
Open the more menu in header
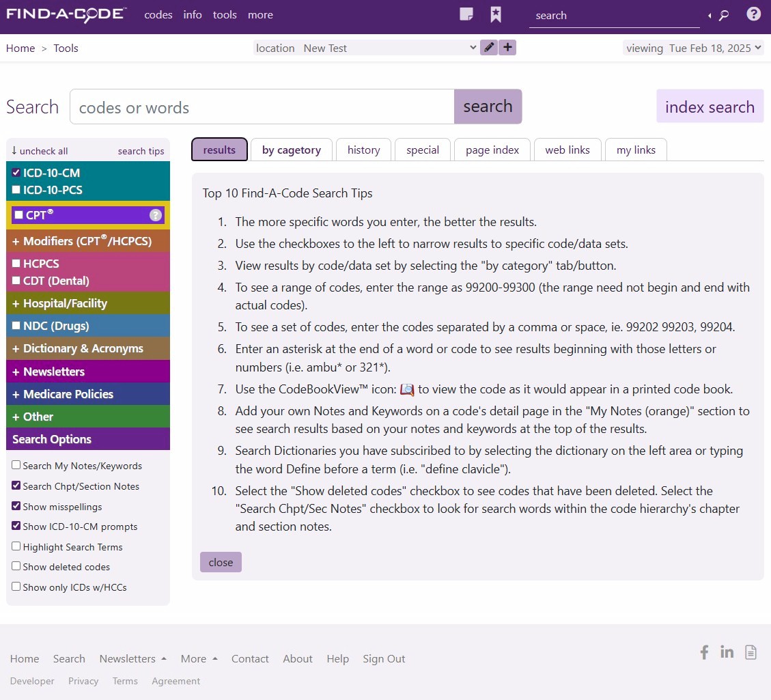tap(261, 15)
